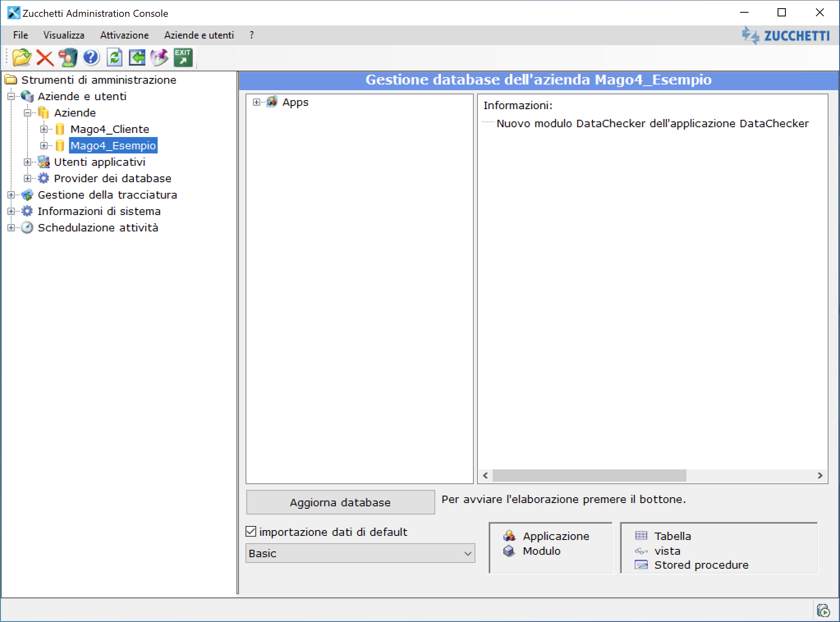
Task: Select Utenti applicativi label in tree
Action: coord(100,162)
